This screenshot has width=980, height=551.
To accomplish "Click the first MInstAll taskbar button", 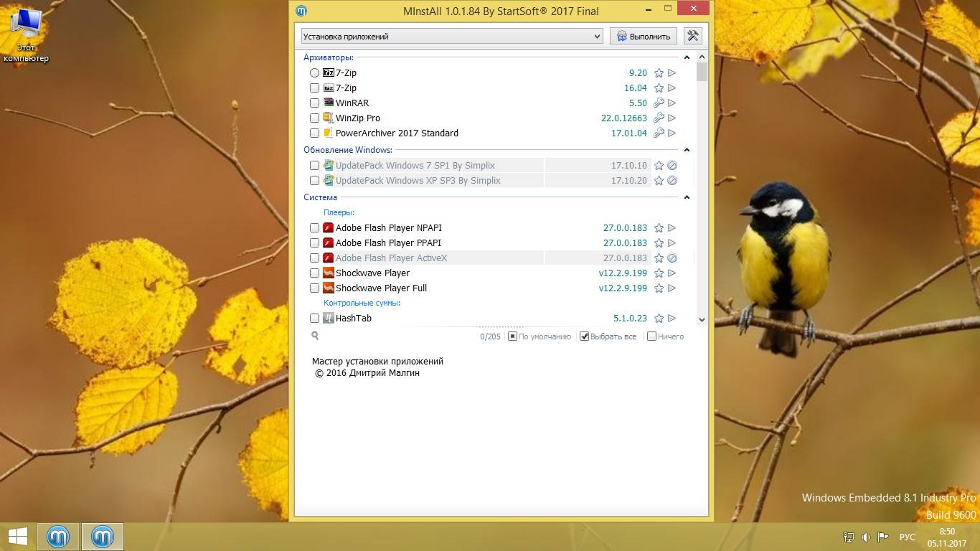I will click(58, 537).
